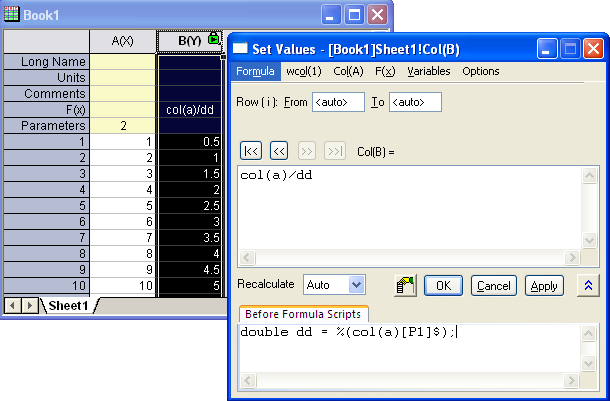Viewport: 610px width, 401px height.
Task: Click the Long Name row label
Action: coord(46,62)
